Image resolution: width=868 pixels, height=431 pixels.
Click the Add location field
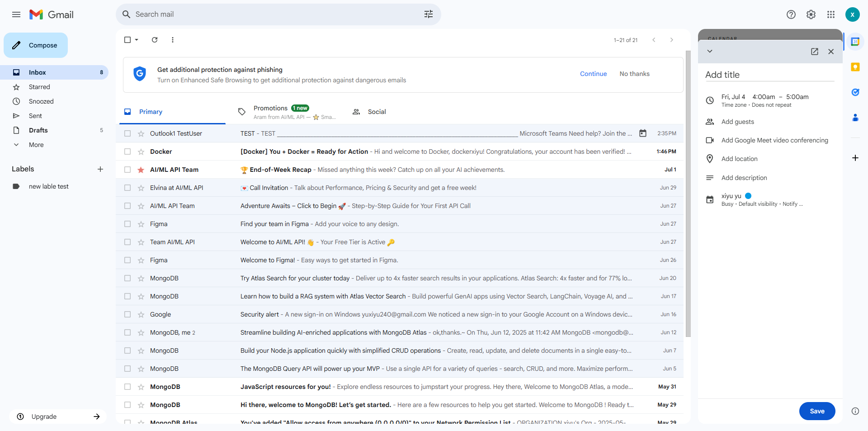(739, 159)
